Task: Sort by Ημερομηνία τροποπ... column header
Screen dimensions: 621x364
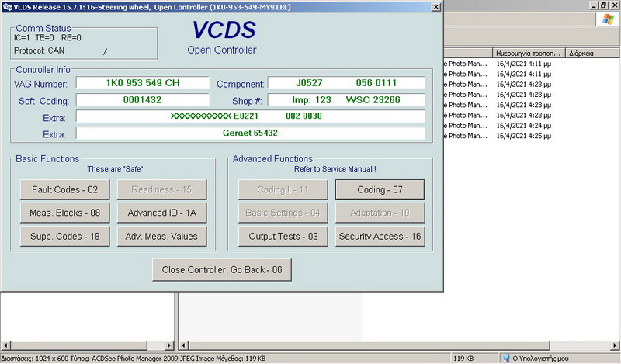Action: click(x=529, y=53)
